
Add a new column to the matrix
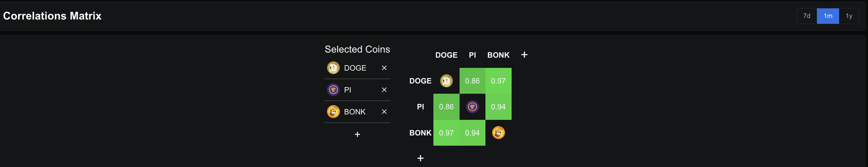click(524, 55)
